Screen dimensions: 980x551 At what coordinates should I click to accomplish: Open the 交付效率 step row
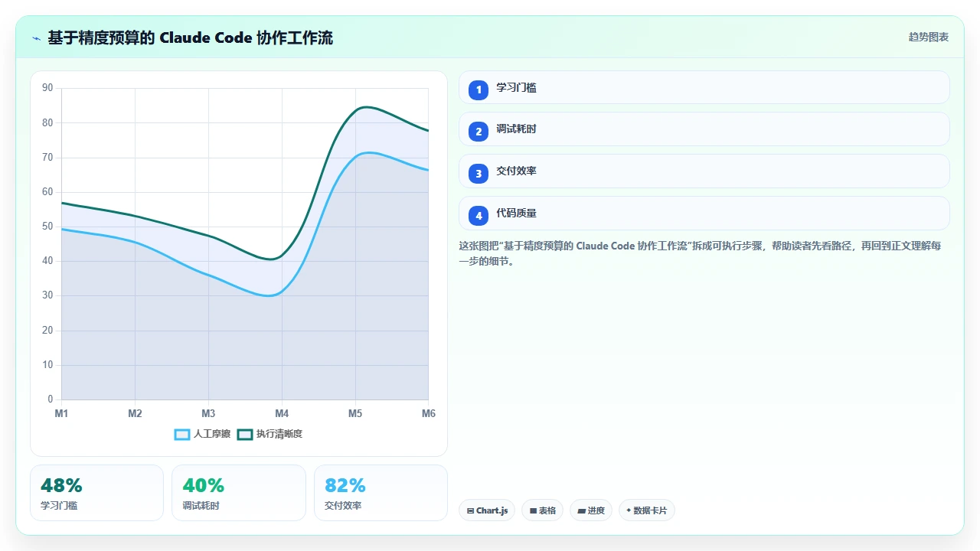[x=704, y=171]
